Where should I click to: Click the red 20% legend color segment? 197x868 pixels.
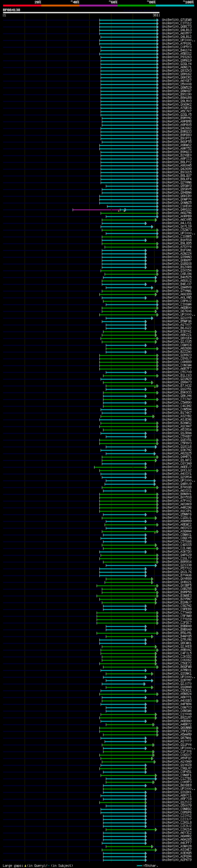(x=22, y=6)
